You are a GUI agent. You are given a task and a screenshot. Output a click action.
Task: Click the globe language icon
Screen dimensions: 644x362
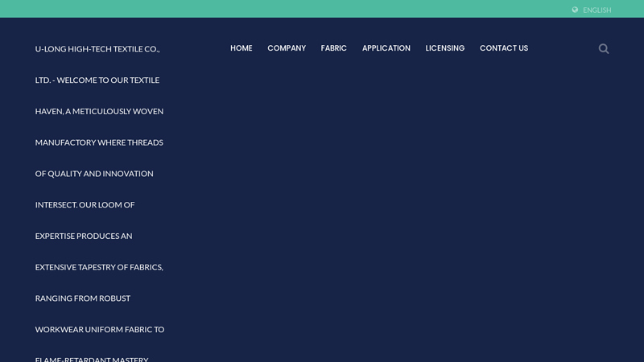pyautogui.click(x=575, y=10)
